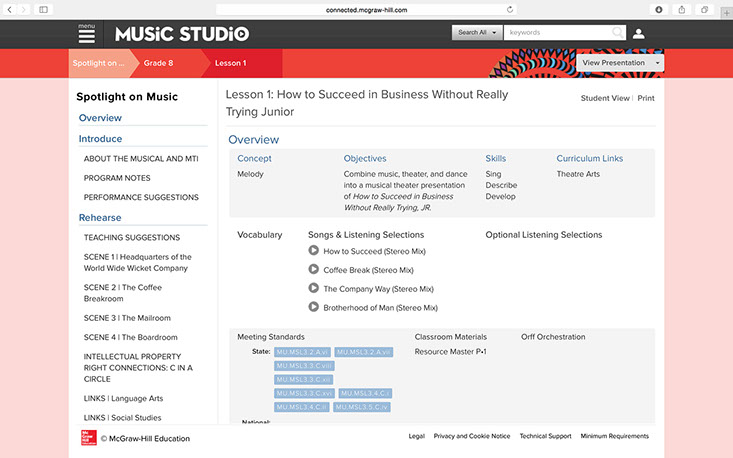The height and width of the screenshot is (458, 733).
Task: Open the browser downloads icon
Action: pos(659,9)
